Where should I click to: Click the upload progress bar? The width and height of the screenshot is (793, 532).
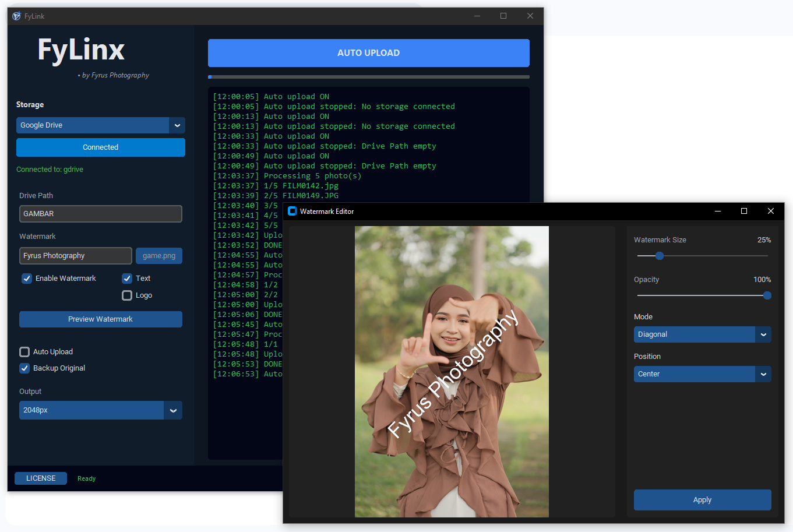(x=369, y=77)
